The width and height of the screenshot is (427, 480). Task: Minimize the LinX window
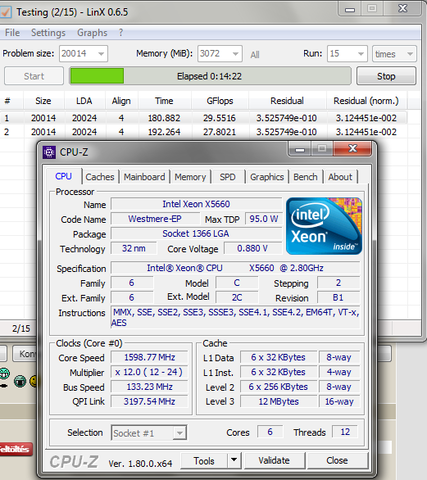click(350, 9)
